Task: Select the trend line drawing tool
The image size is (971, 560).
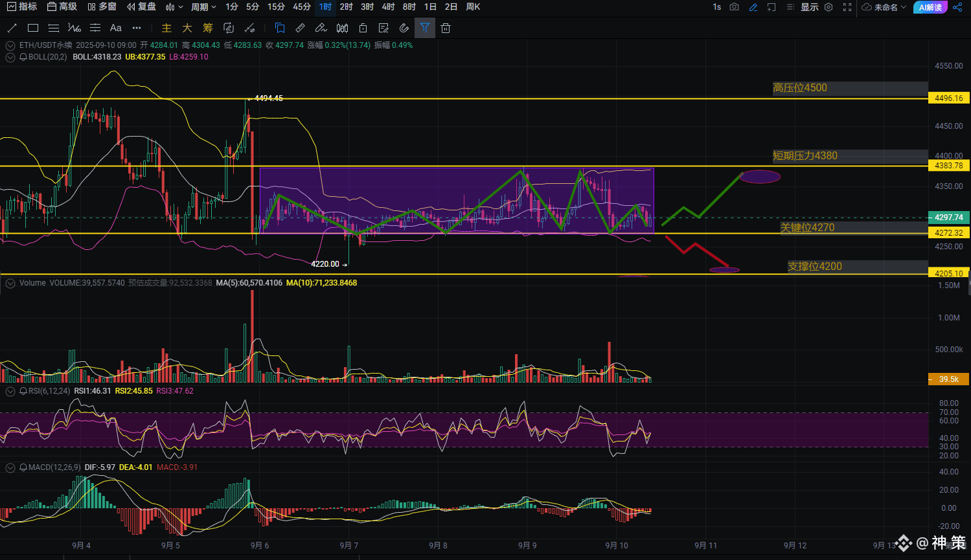Action: 12,28
